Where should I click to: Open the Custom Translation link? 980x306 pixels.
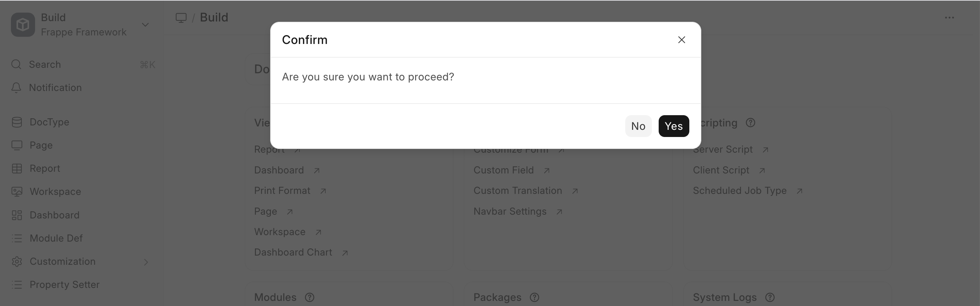[x=517, y=191]
